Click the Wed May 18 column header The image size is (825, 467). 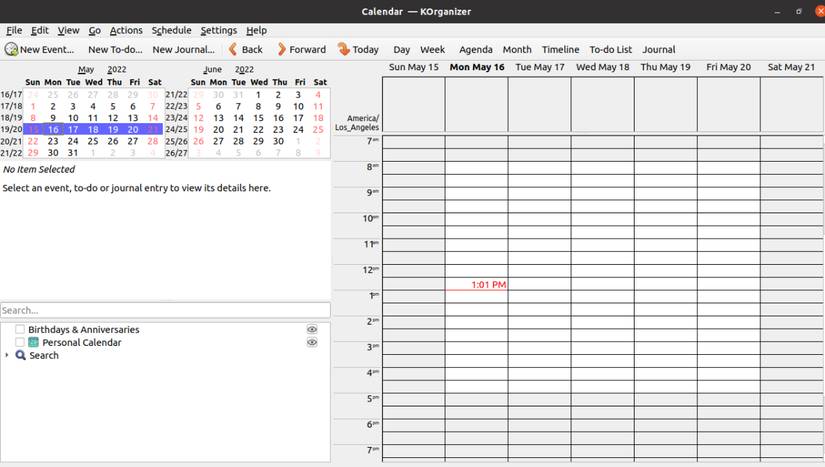click(x=603, y=67)
